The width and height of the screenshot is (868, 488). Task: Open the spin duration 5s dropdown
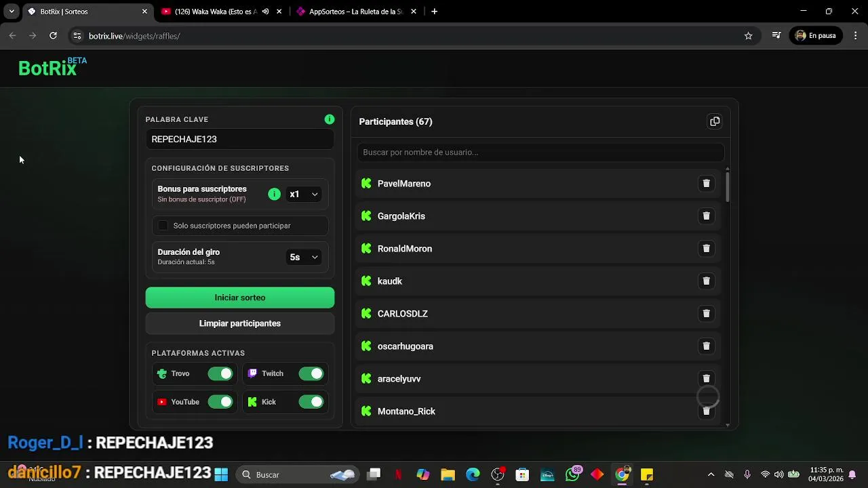[x=304, y=257]
